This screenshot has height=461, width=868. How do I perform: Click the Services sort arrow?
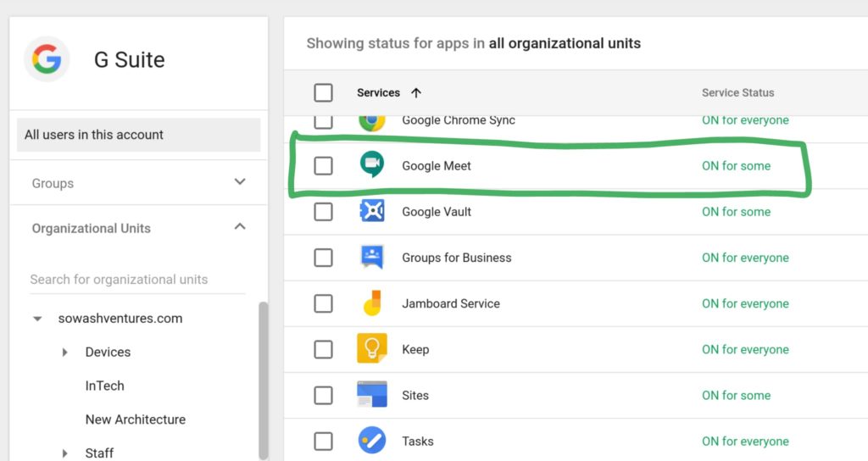pos(416,93)
